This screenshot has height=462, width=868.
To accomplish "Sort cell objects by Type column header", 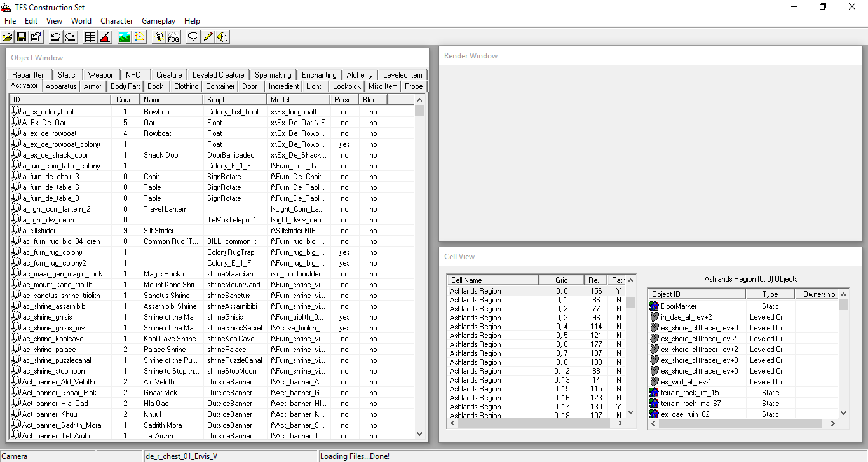I will coord(770,294).
